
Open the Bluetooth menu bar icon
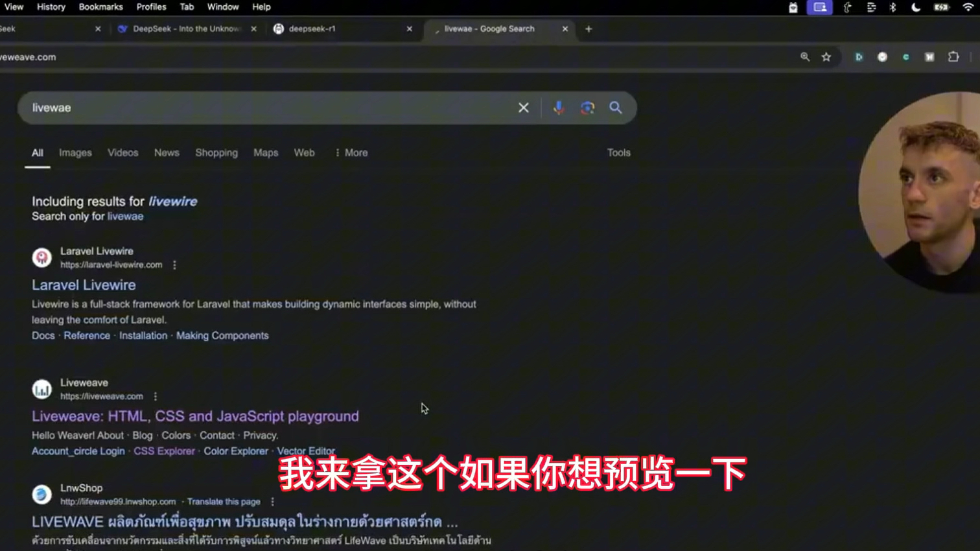(x=894, y=7)
